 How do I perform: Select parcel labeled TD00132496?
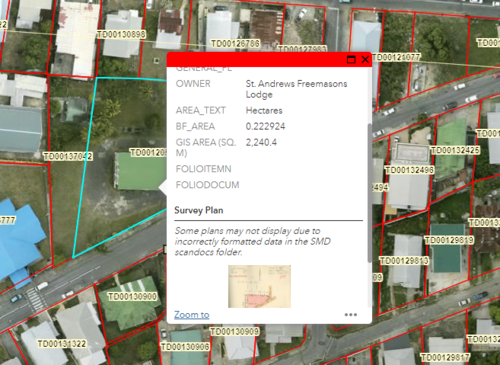coord(410,170)
